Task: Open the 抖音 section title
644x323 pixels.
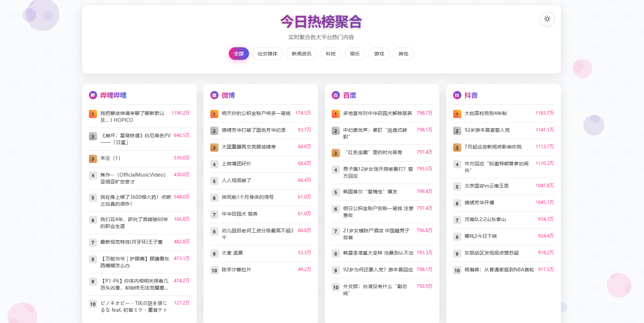Action: [471, 95]
